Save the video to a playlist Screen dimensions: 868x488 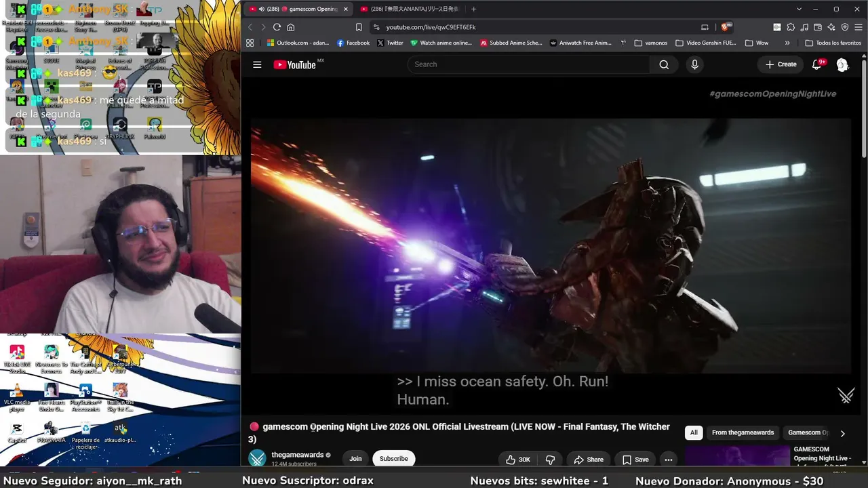(635, 460)
